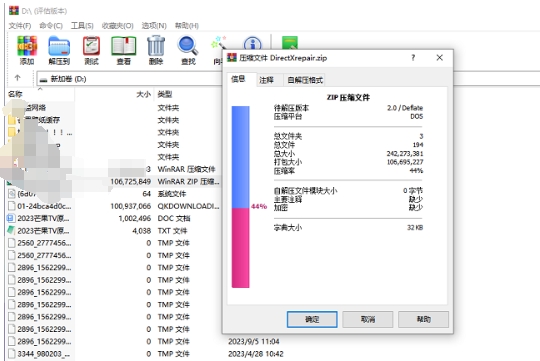Open the Tools (工具) menu
Viewport: 540px width, 361px height.
(x=82, y=25)
